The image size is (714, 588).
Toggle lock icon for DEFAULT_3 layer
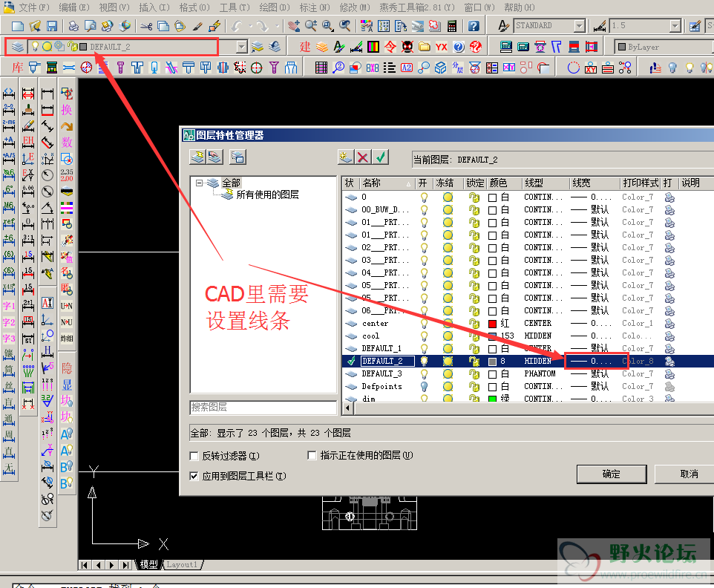click(x=474, y=374)
